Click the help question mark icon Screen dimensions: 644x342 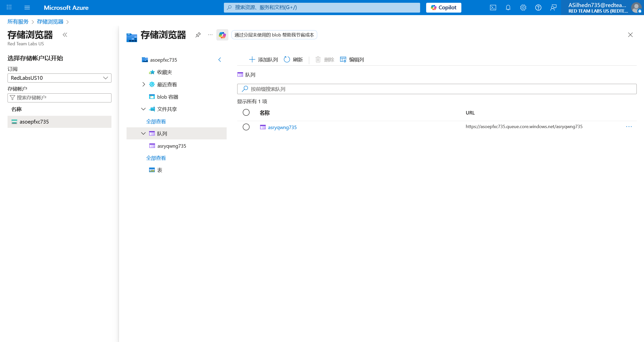pos(538,8)
